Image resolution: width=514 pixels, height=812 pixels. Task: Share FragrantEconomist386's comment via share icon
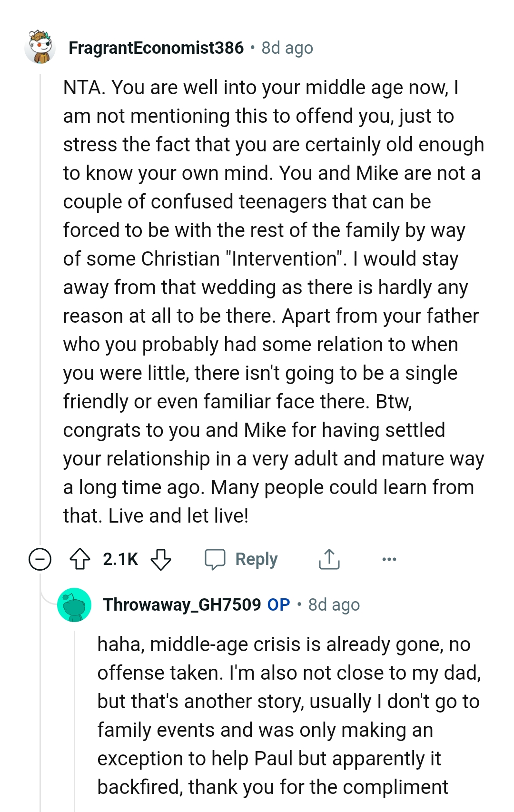(328, 559)
